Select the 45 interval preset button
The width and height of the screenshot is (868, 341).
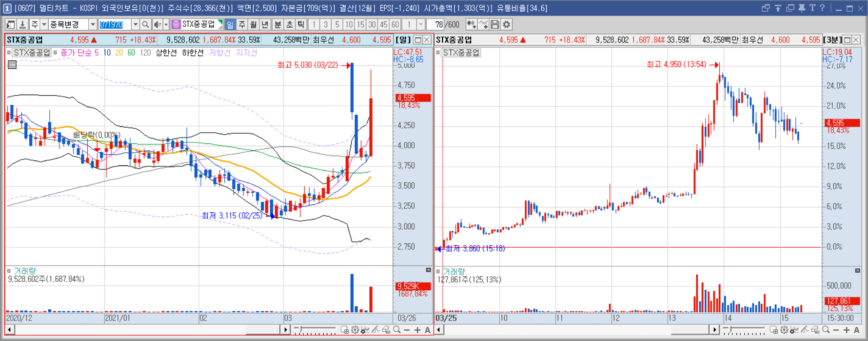click(x=384, y=24)
